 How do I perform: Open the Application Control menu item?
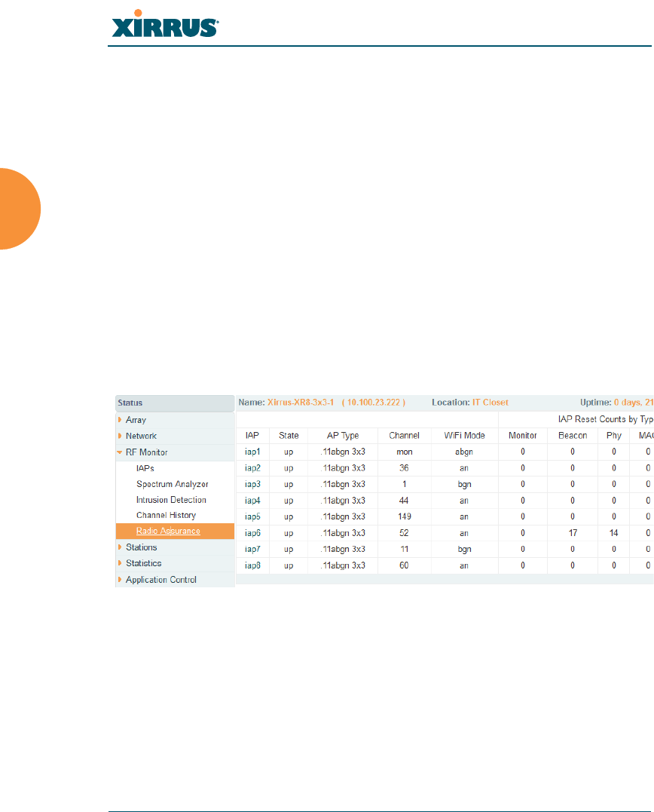click(x=161, y=580)
